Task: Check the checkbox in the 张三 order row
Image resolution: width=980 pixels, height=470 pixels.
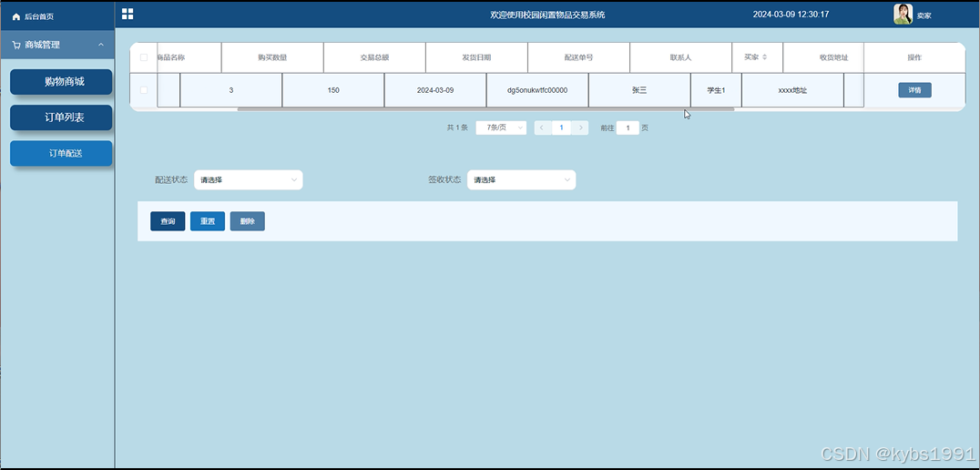Action: click(144, 90)
